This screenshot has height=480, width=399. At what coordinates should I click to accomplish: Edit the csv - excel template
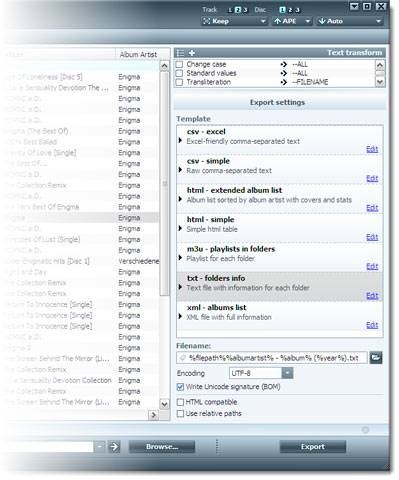click(x=372, y=149)
